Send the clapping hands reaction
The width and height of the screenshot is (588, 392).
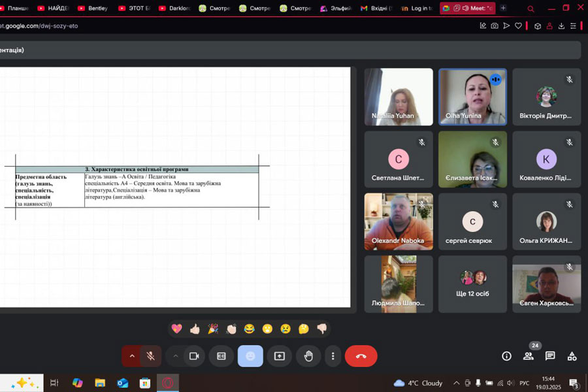tap(231, 329)
